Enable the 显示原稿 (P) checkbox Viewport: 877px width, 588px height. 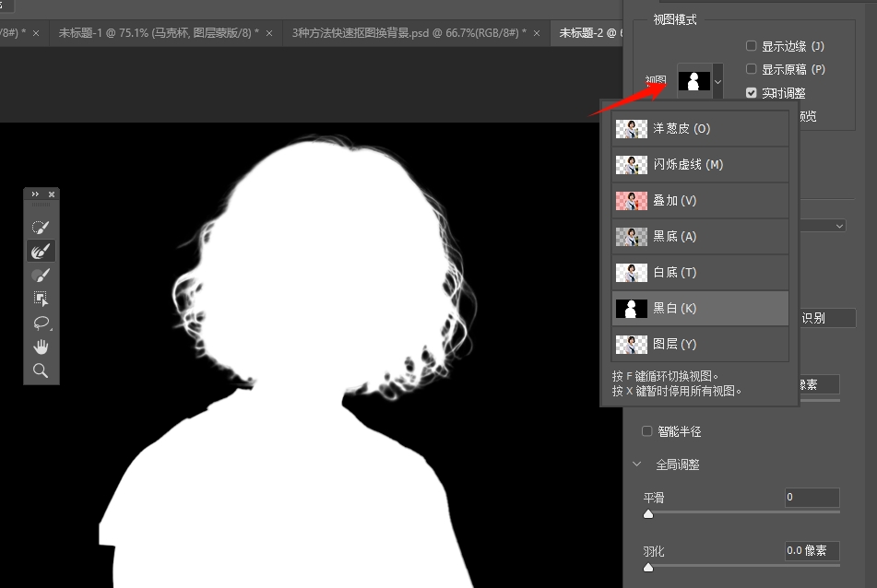(x=752, y=69)
